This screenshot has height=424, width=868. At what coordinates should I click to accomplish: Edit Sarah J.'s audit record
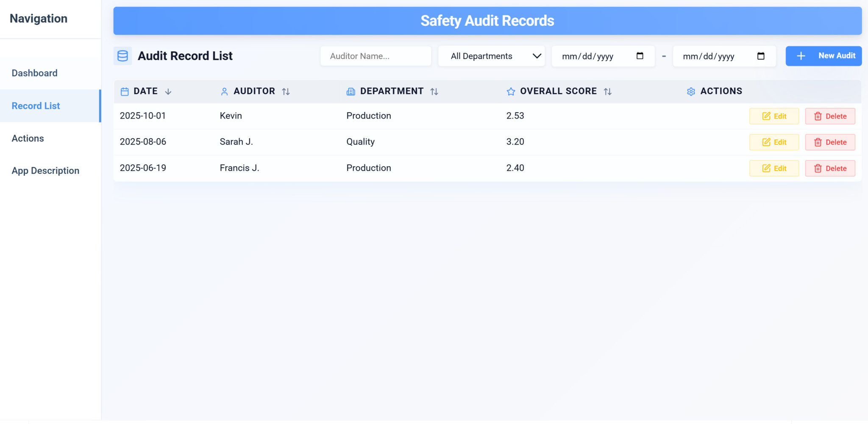click(774, 142)
